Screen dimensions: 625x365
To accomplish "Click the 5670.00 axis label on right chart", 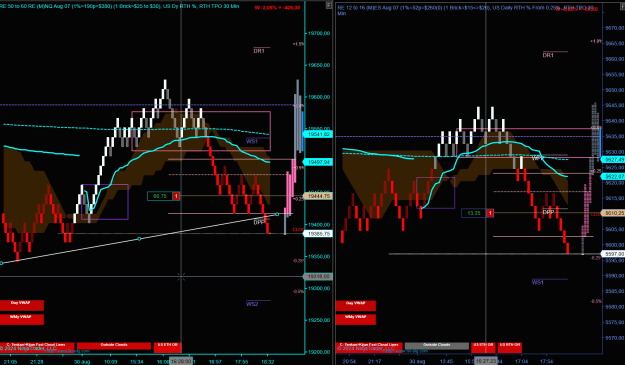I will (x=614, y=28).
